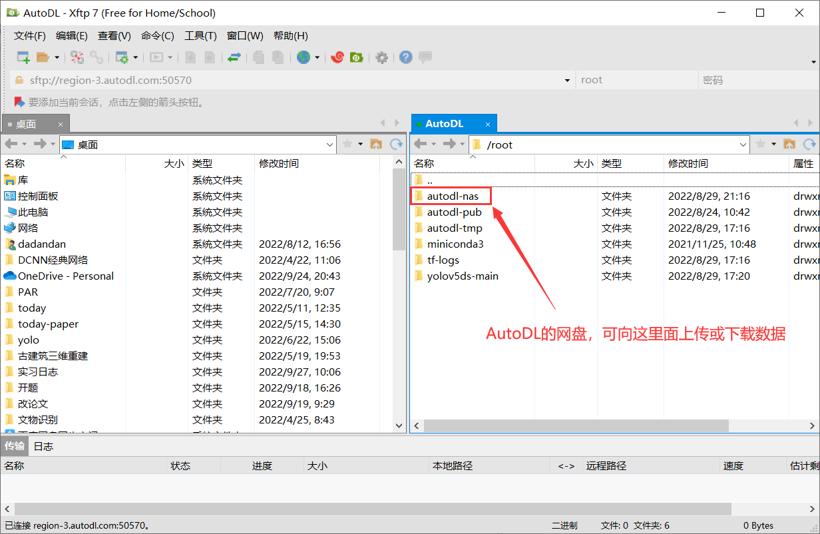Click the red Xshell swirl icon
The image size is (820, 534).
[337, 57]
